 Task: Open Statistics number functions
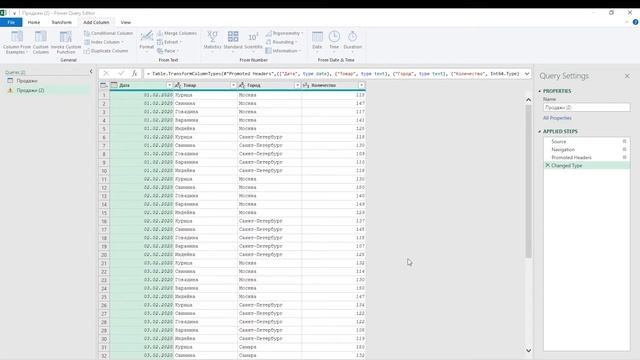[x=212, y=41]
